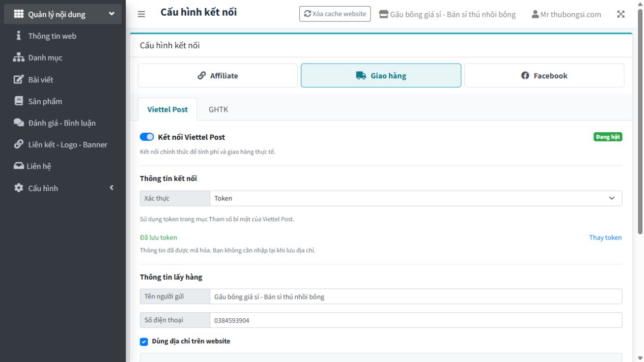Open Liên hệ menu item
The image size is (644, 362).
tap(63, 166)
